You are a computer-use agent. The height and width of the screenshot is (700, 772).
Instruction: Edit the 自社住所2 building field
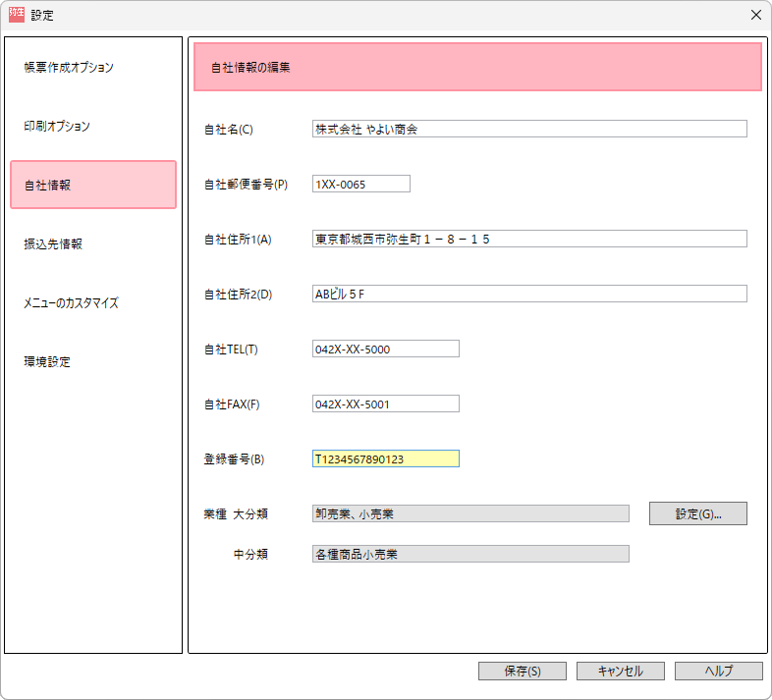pos(529,294)
